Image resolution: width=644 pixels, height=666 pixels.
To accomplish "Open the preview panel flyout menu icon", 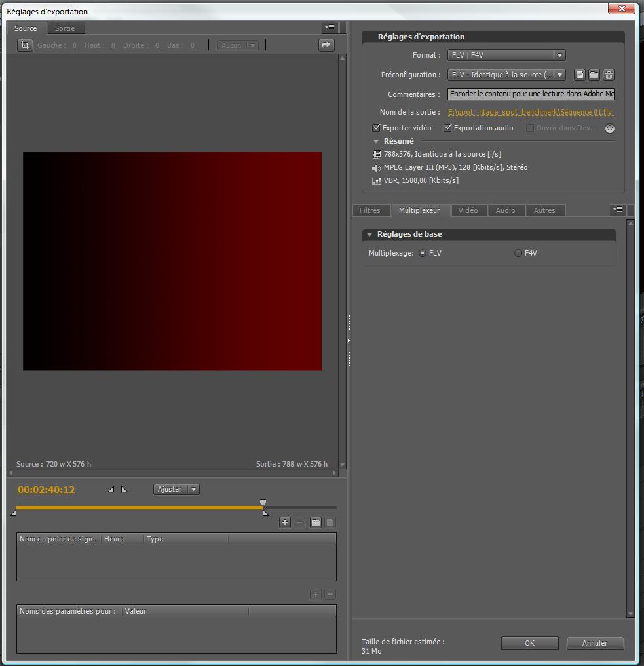I will click(330, 28).
